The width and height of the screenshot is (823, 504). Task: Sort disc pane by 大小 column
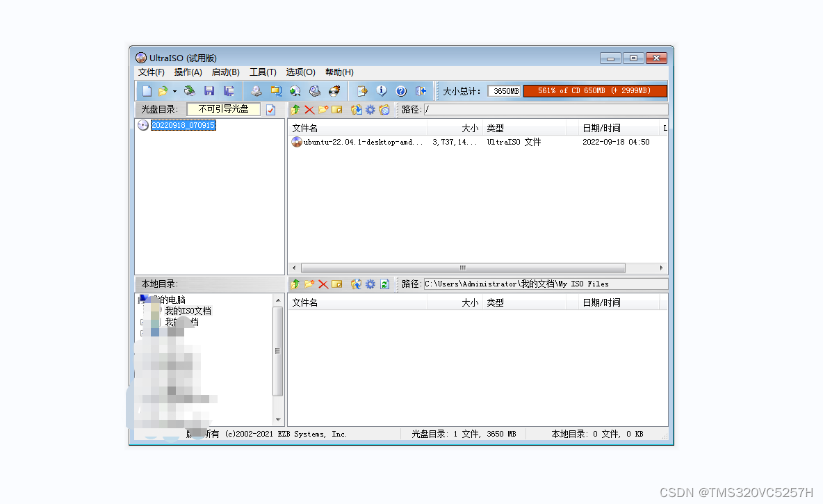(455, 128)
